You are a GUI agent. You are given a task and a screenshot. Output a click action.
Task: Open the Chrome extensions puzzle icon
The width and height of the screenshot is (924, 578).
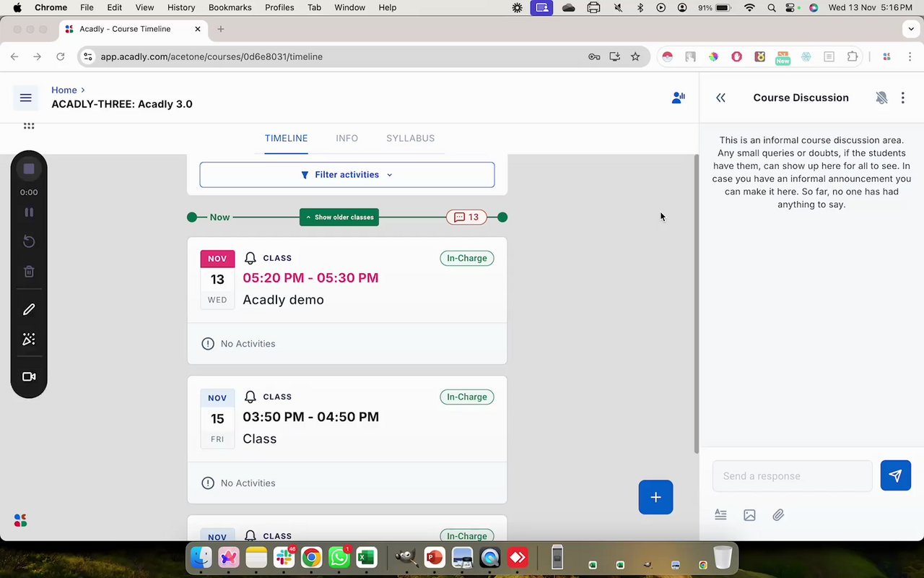tap(853, 56)
